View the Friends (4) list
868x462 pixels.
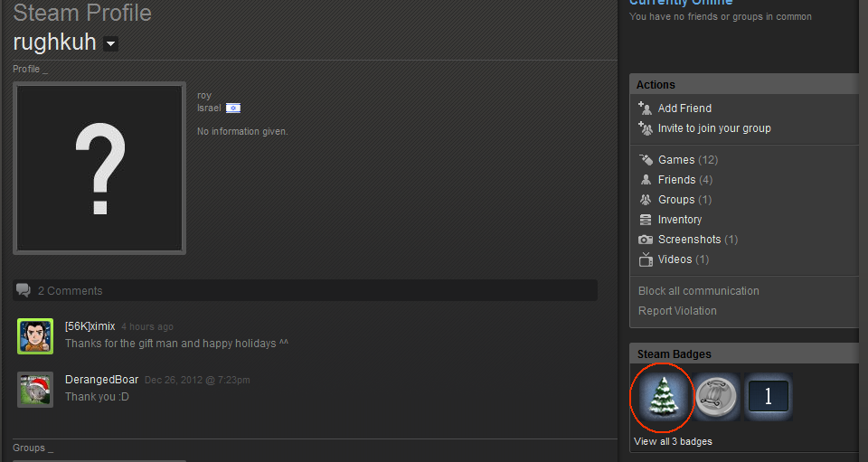tap(684, 180)
